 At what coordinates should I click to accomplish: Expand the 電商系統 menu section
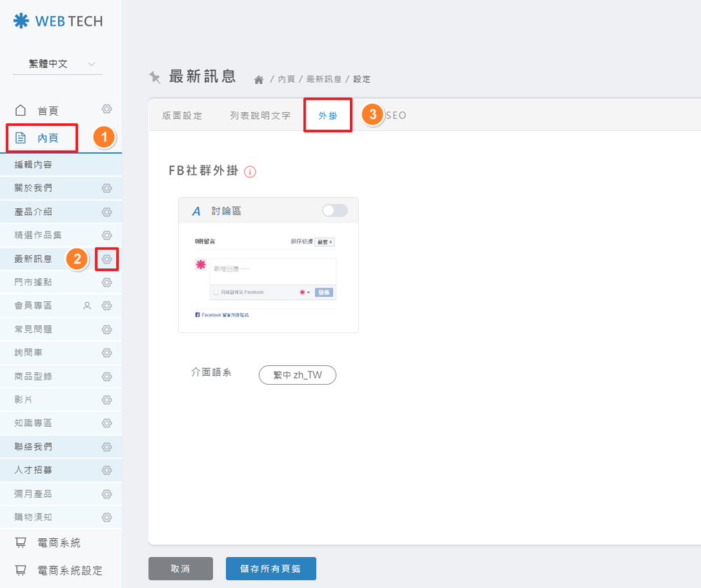(x=59, y=542)
